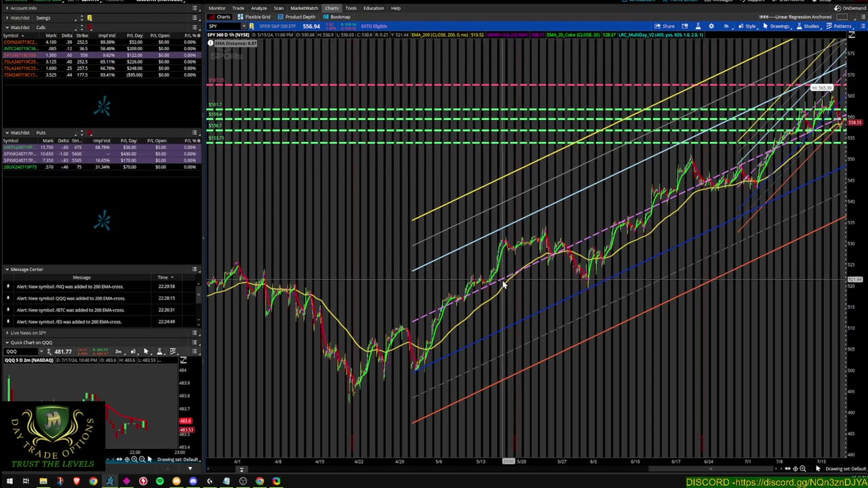Zoom in on the quick chart
This screenshot has width=868, height=488.
[134, 460]
